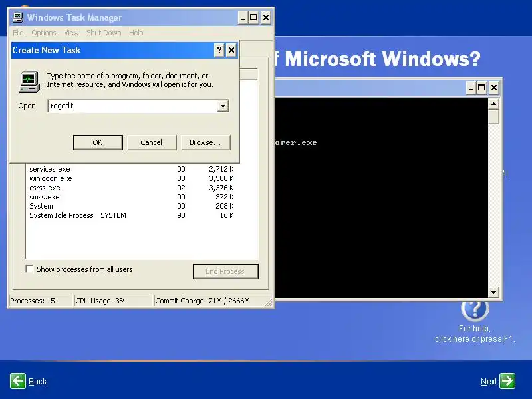Click the console scrollbar down arrow
Screen dimensions: 532x399
[493, 293]
